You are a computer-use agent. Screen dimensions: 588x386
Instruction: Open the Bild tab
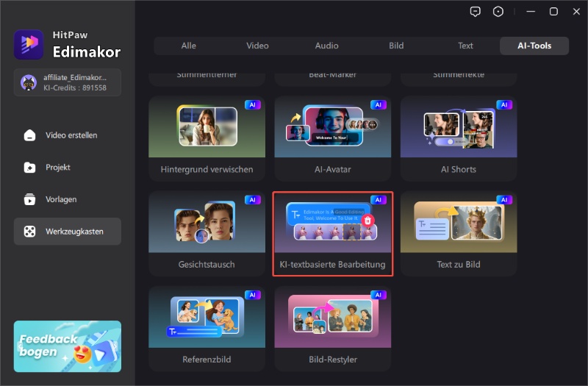[396, 46]
